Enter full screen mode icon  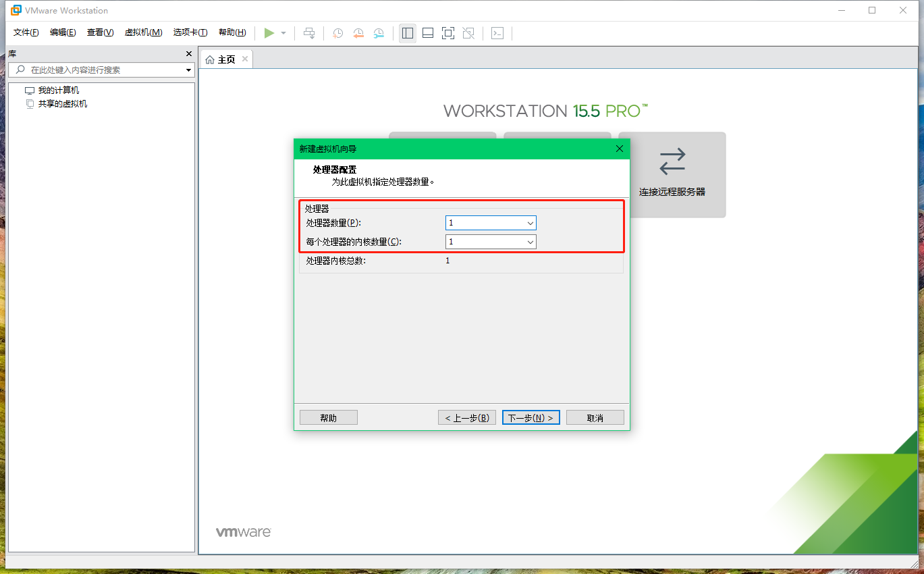tap(448, 33)
